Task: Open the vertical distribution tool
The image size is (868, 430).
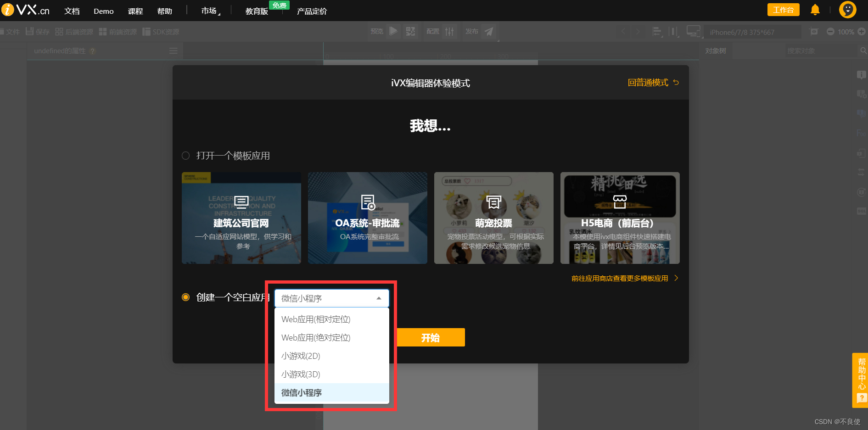Action: pyautogui.click(x=674, y=32)
